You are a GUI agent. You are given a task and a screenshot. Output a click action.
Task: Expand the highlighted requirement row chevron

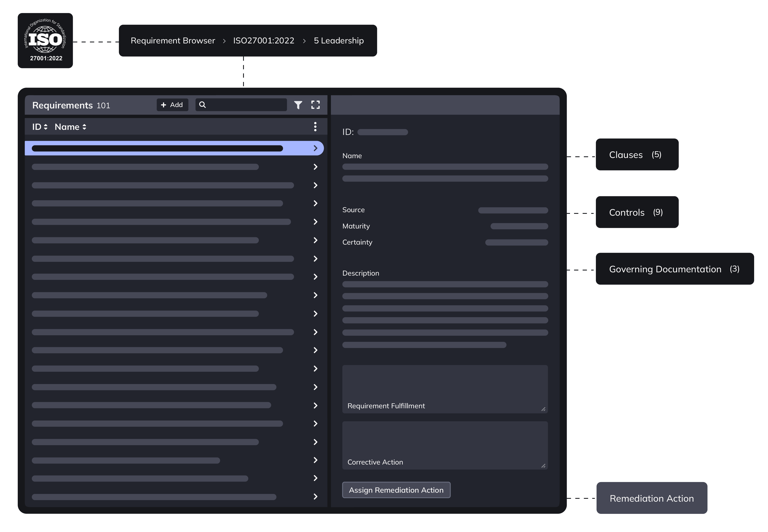coord(315,148)
